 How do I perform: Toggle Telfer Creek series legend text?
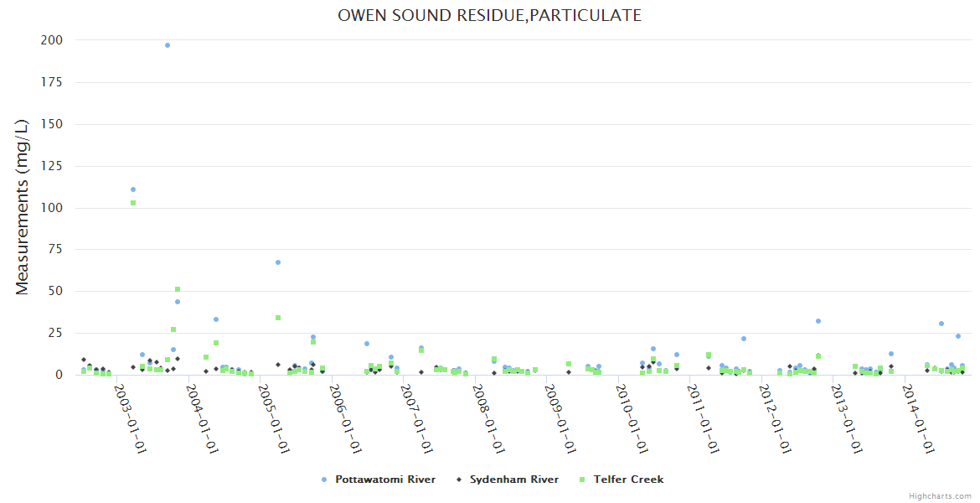point(628,480)
